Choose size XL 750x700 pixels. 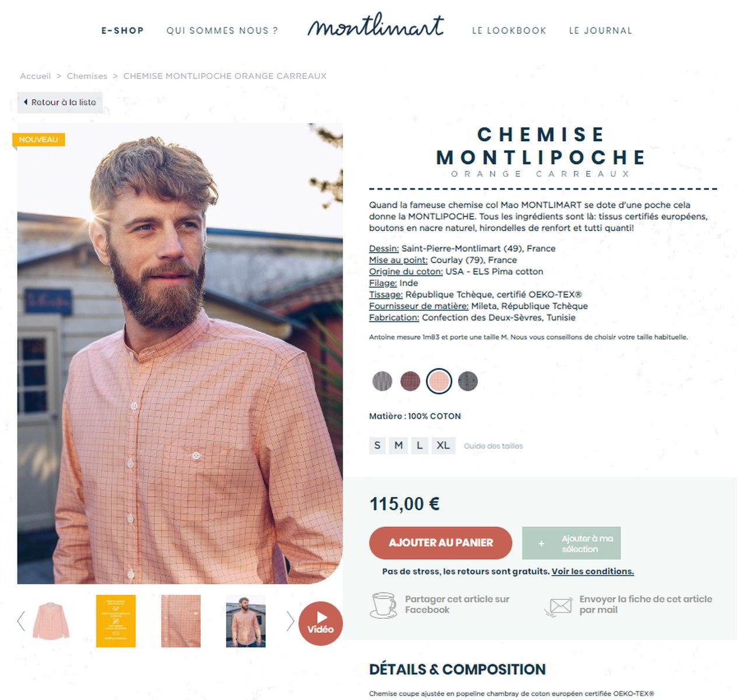tap(443, 446)
